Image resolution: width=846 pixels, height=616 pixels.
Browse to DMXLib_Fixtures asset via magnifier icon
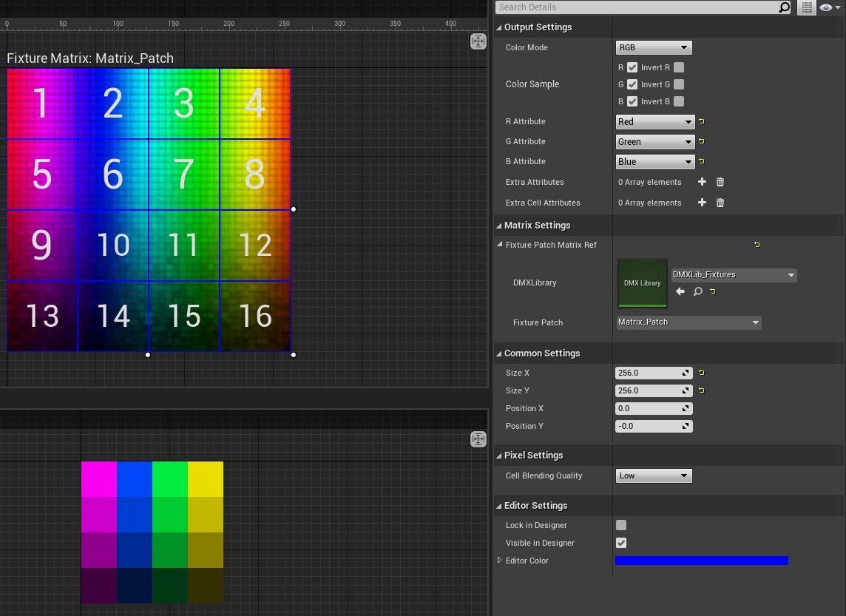coord(697,291)
